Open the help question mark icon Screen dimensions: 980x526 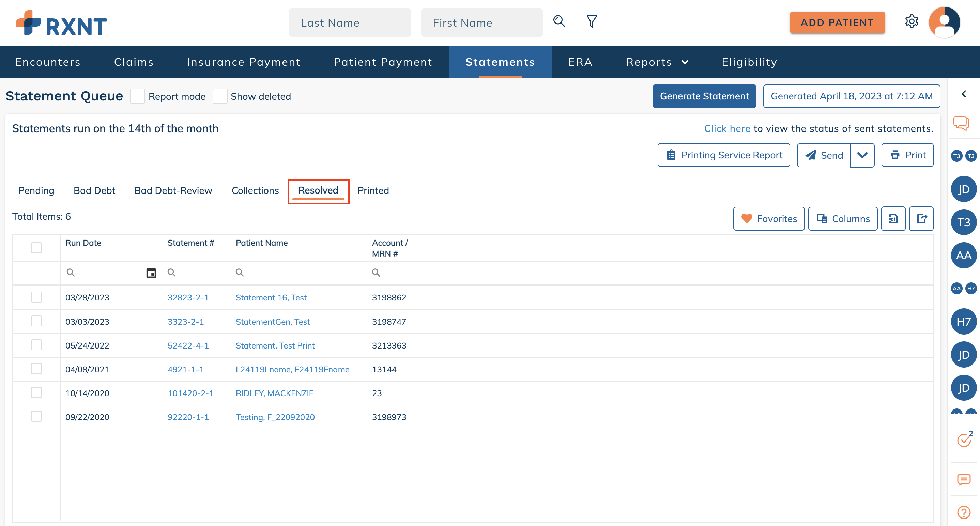coord(963,512)
